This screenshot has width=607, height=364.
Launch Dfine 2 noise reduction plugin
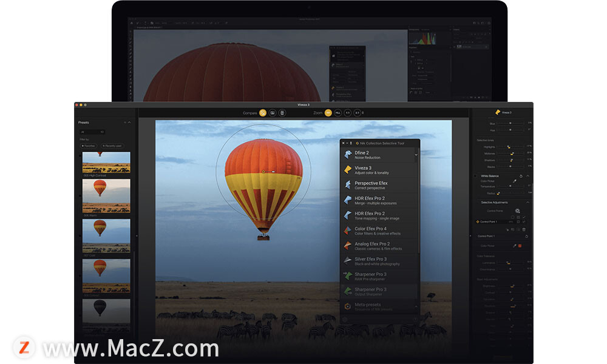click(348, 155)
